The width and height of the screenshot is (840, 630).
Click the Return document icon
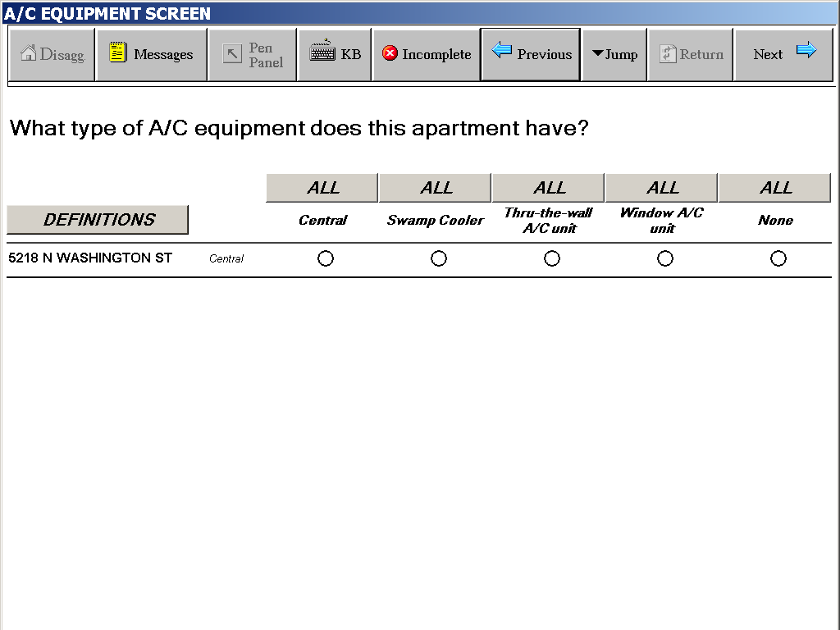pos(668,54)
